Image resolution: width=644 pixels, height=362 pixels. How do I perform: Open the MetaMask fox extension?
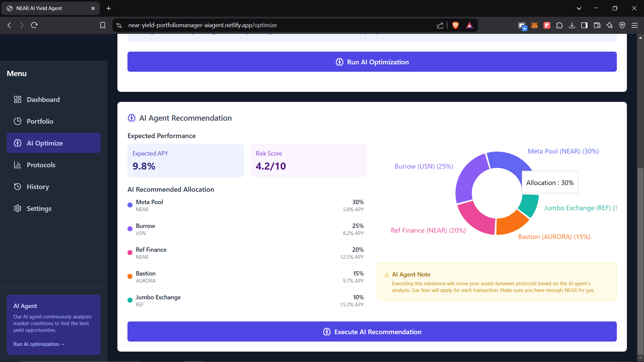[534, 25]
